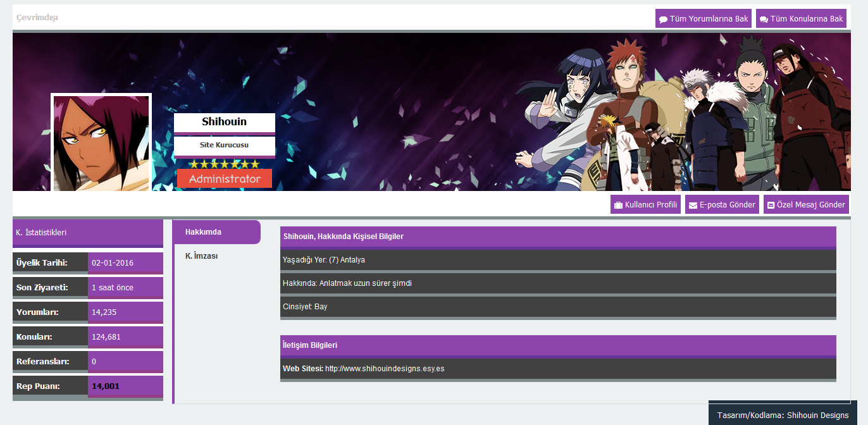The width and height of the screenshot is (868, 425).
Task: Select the Hakkımda tab
Action: pyautogui.click(x=217, y=232)
